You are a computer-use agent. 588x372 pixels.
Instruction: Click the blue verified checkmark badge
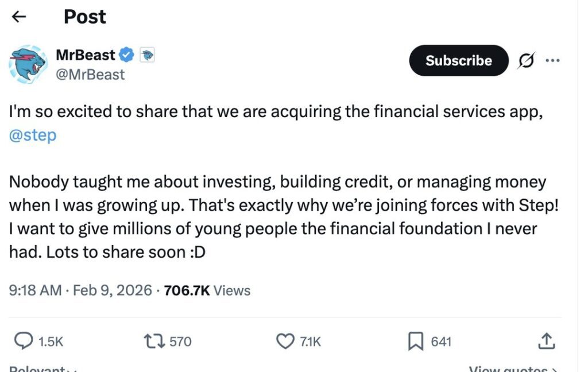(x=126, y=55)
